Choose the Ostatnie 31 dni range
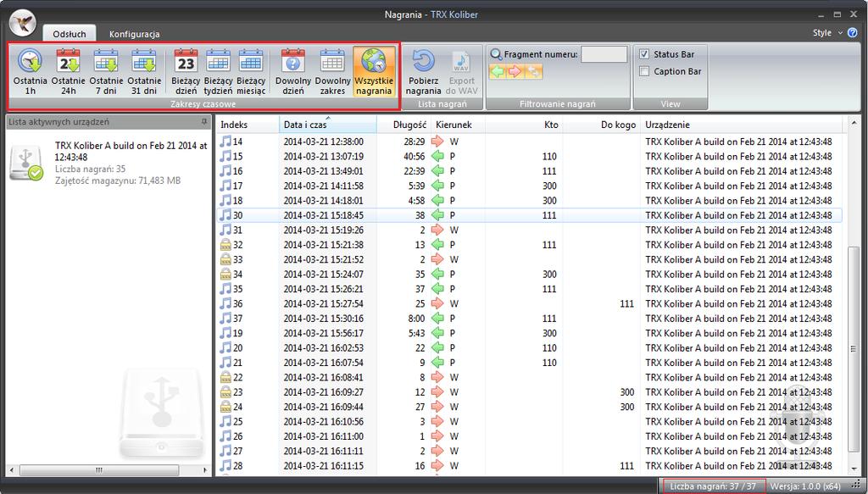The height and width of the screenshot is (494, 868). 144,72
